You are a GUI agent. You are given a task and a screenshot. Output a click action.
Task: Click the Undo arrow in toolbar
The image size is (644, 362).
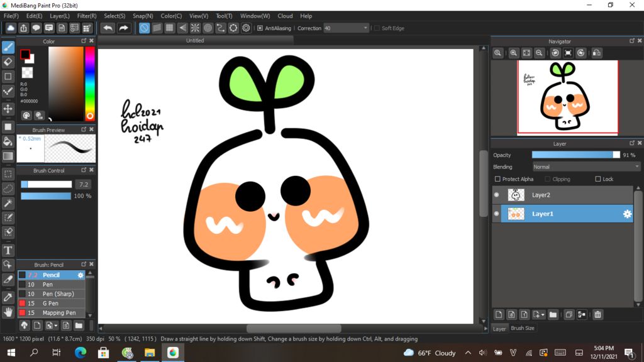tap(108, 28)
